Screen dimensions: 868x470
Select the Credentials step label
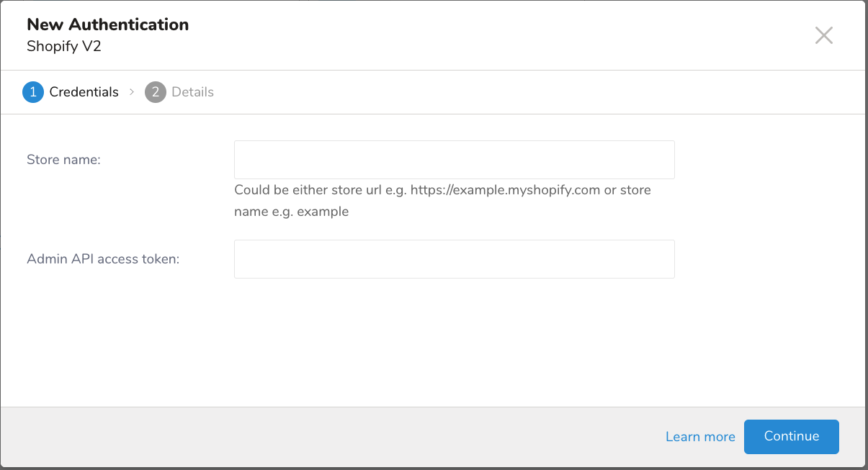(84, 92)
